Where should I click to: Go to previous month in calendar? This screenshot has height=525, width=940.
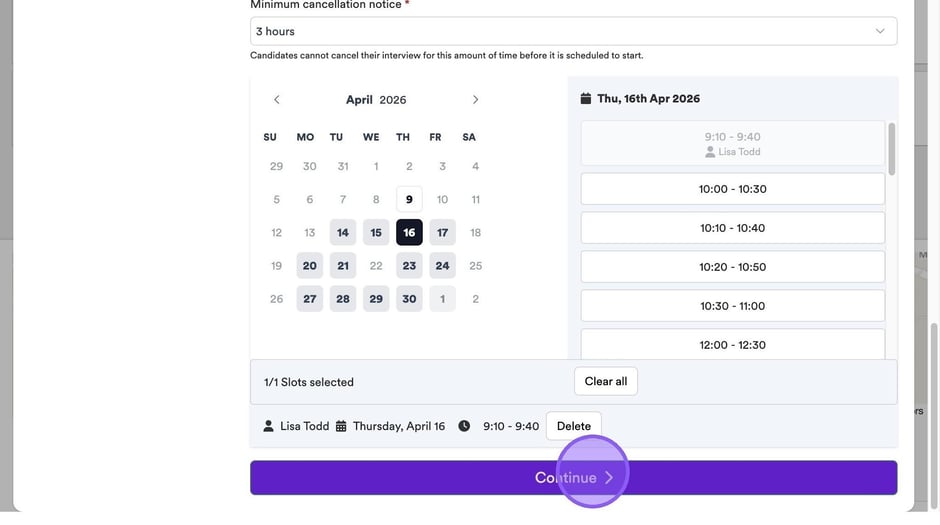point(277,100)
